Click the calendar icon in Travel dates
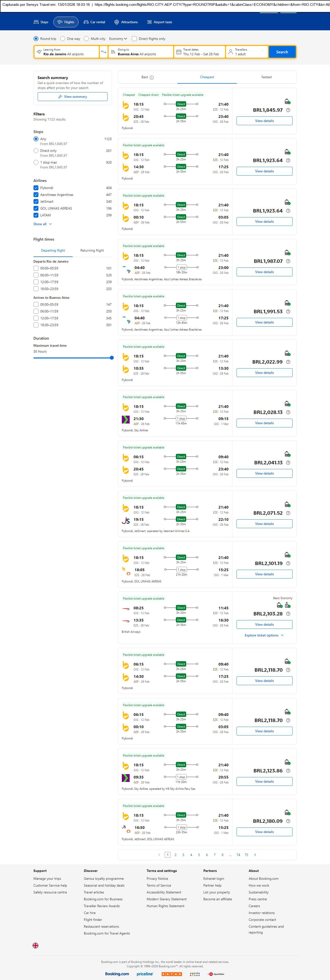330x980 pixels. [x=179, y=52]
